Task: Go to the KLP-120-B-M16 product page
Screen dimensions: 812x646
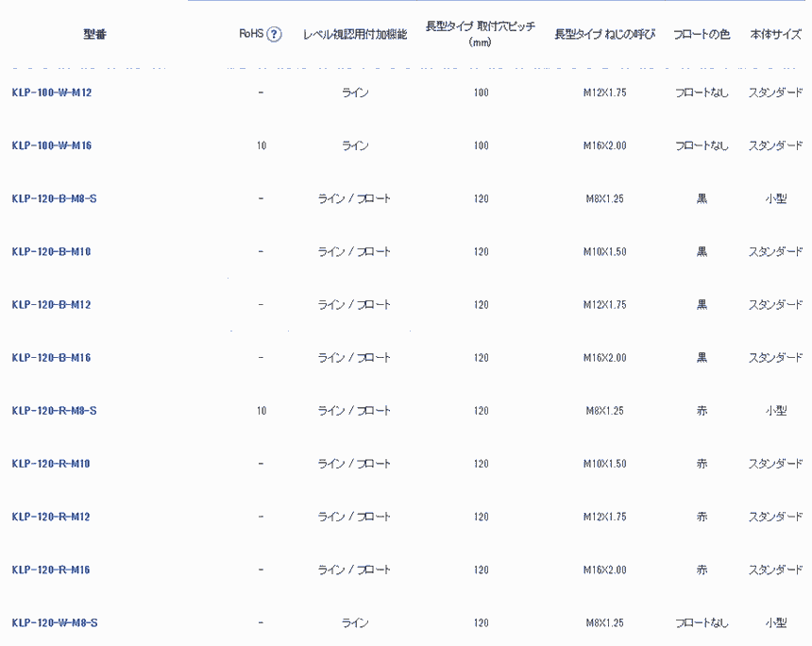Action: [52, 358]
